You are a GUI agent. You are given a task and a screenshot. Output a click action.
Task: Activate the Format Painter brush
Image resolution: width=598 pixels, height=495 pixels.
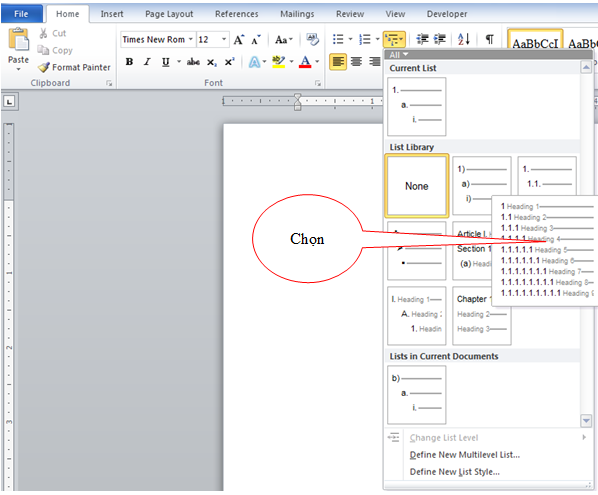(74, 67)
